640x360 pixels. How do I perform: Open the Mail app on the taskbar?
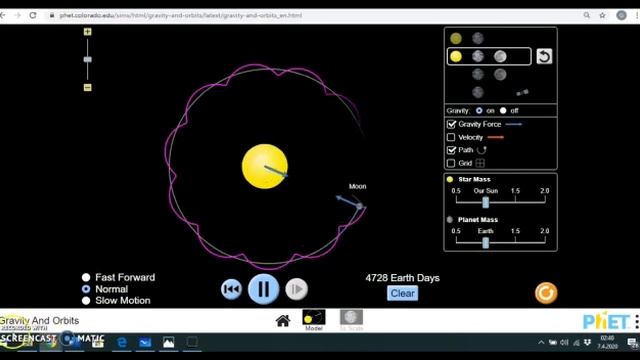coord(145,342)
